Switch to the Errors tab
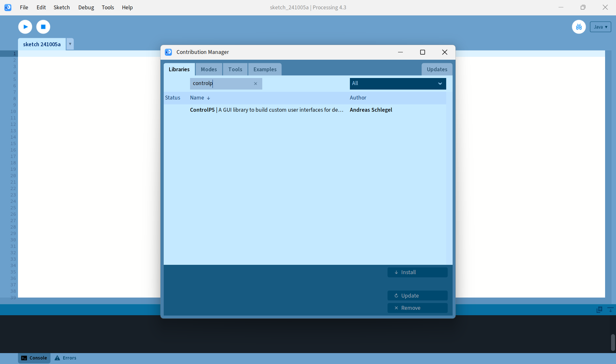The height and width of the screenshot is (364, 616). click(x=65, y=358)
